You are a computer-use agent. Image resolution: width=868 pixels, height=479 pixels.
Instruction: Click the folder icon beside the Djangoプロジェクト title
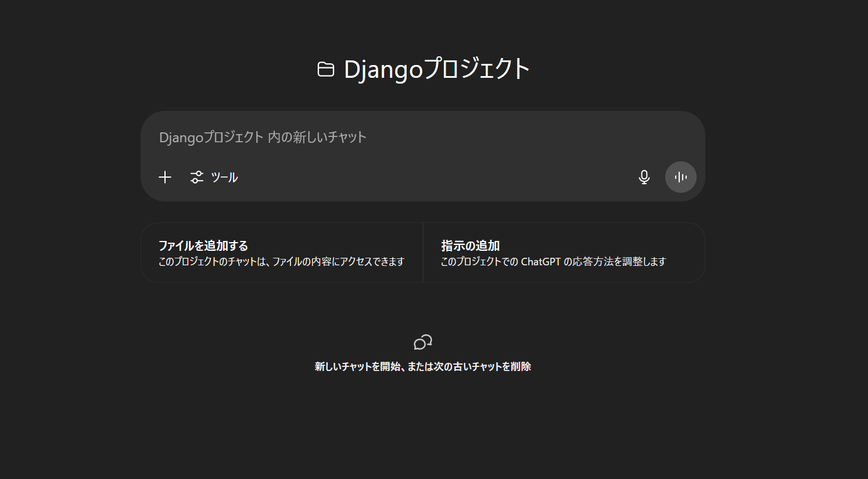pyautogui.click(x=325, y=69)
